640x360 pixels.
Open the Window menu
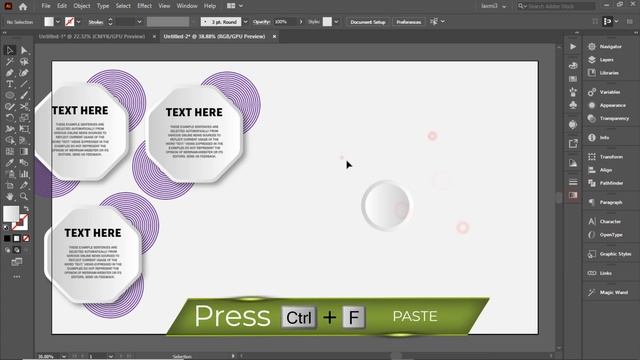[x=187, y=6]
